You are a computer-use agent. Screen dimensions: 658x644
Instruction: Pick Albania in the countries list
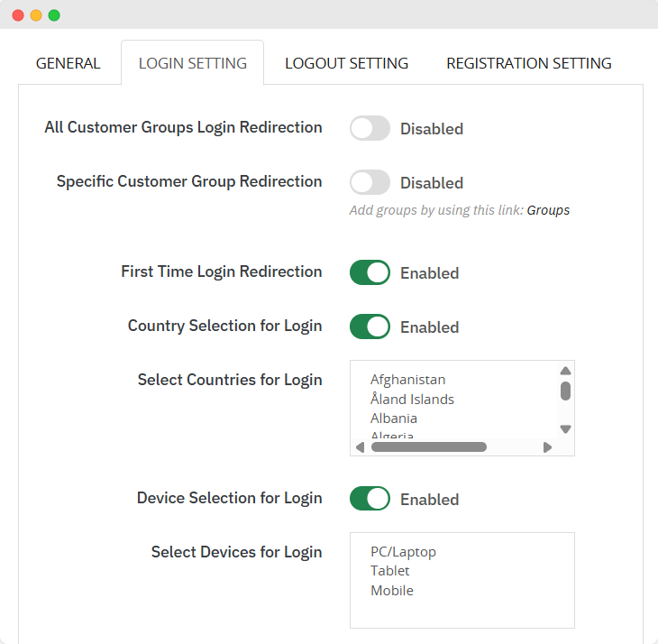pos(394,419)
